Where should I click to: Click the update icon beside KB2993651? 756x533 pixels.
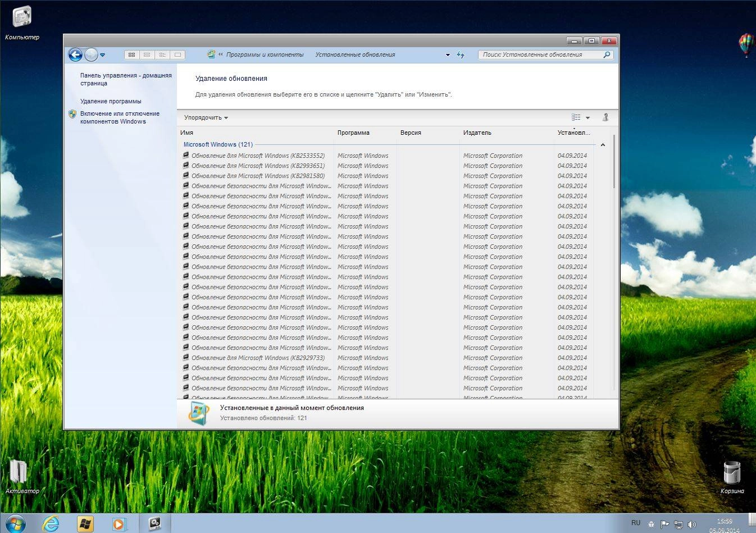[186, 166]
